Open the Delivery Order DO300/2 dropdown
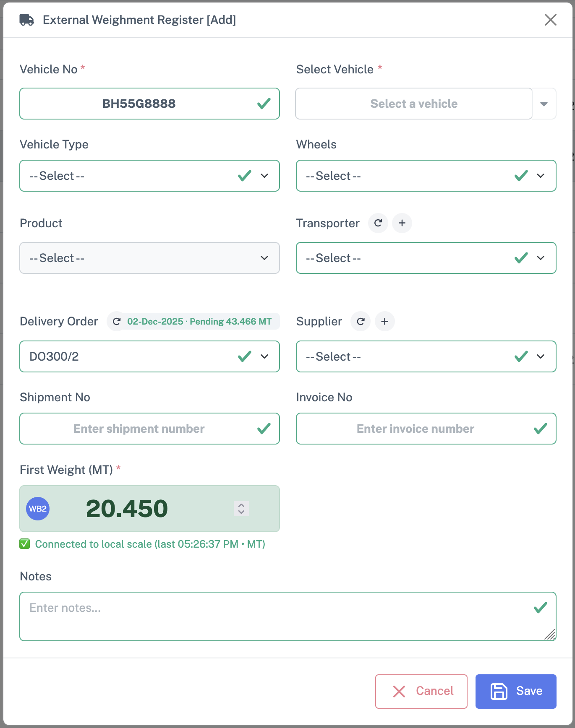This screenshot has width=575, height=728. click(x=149, y=356)
